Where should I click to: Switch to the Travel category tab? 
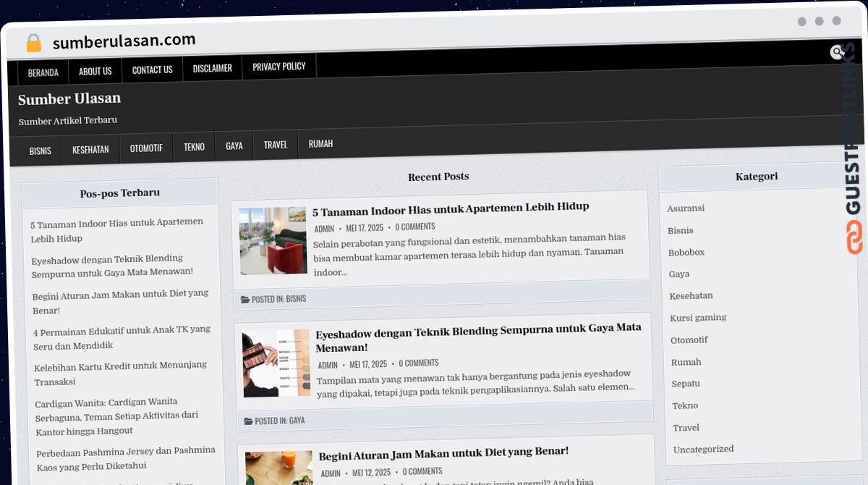click(276, 145)
